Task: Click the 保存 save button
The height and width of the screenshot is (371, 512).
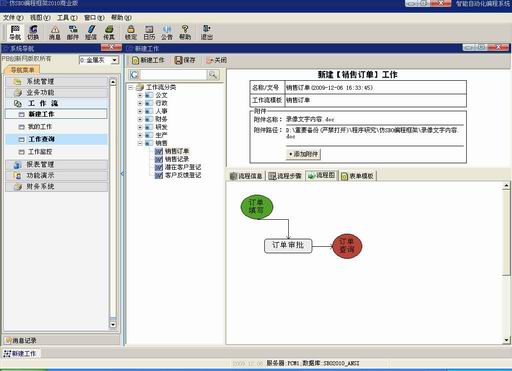Action: [x=185, y=60]
